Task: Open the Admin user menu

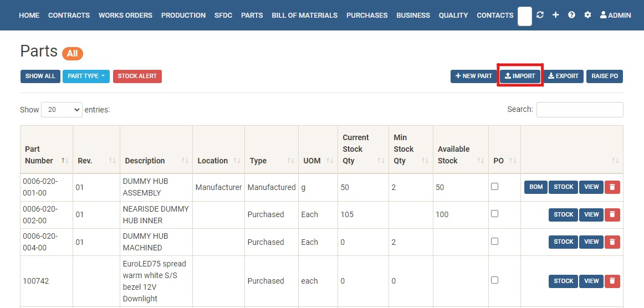Action: [x=615, y=16]
